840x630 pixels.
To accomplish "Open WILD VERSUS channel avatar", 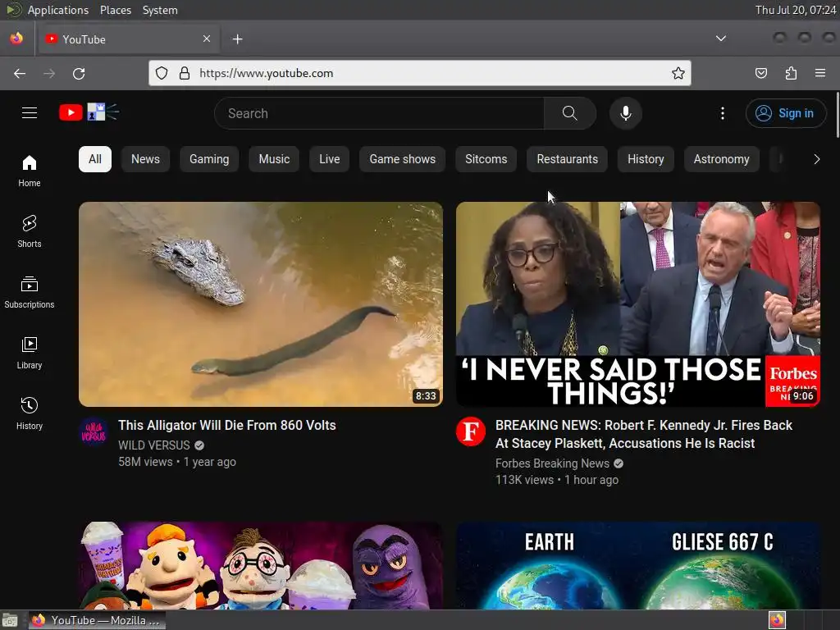I will tap(94, 431).
